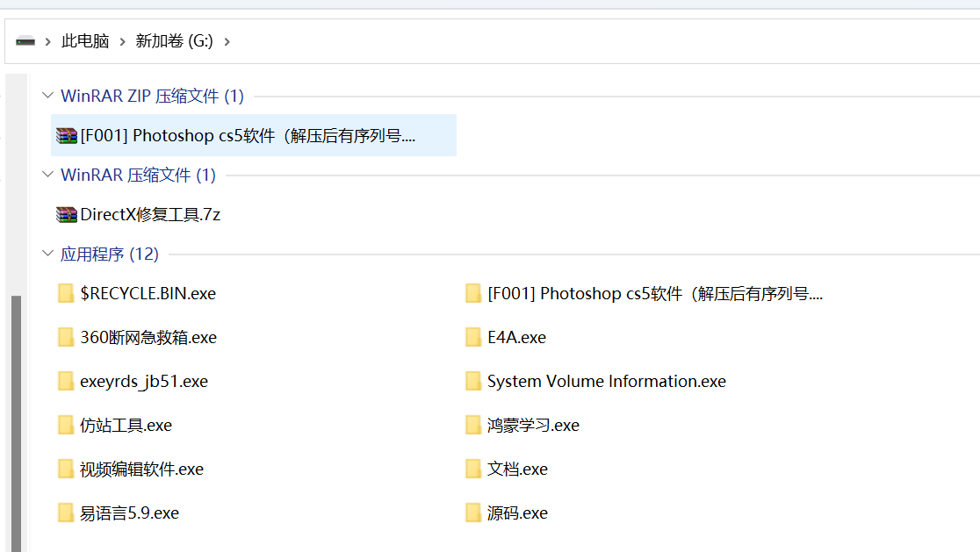Click the 视频编辑软件.exe folder icon
Screen dimensions: 980x552
coord(66,469)
